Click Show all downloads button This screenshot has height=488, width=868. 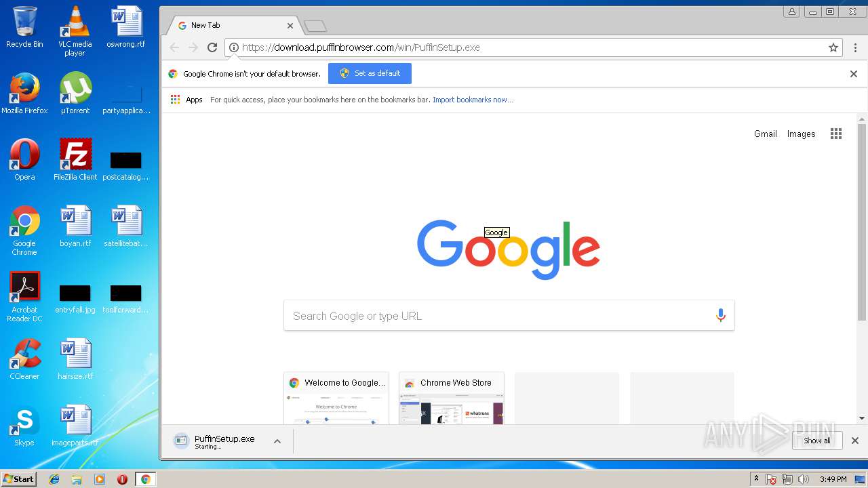click(817, 441)
